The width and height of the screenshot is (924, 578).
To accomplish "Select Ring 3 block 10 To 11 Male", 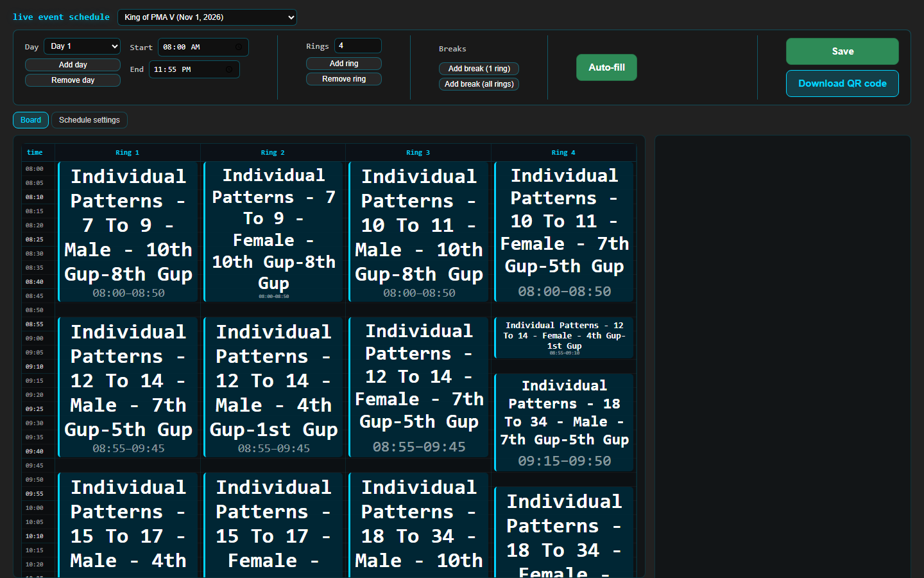I will coord(418,232).
